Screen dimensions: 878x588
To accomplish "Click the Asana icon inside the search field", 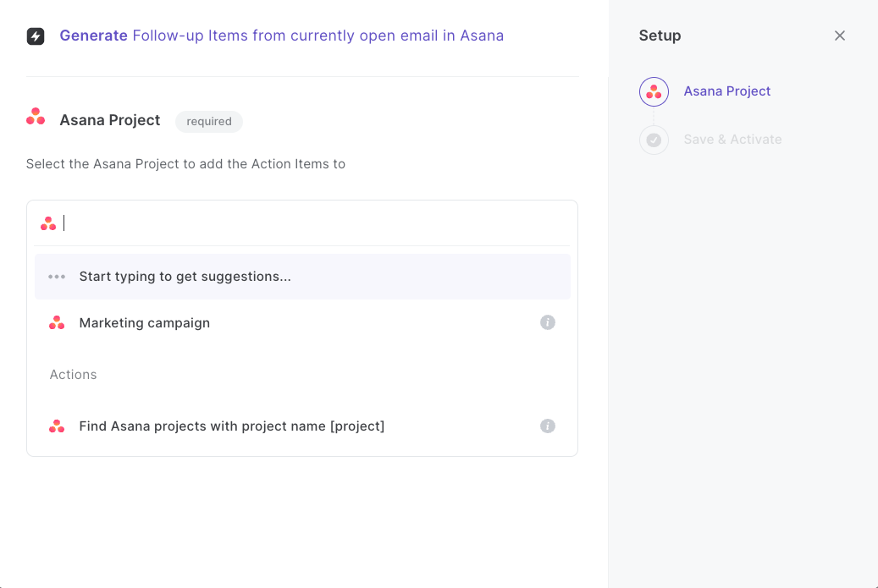I will tap(48, 224).
